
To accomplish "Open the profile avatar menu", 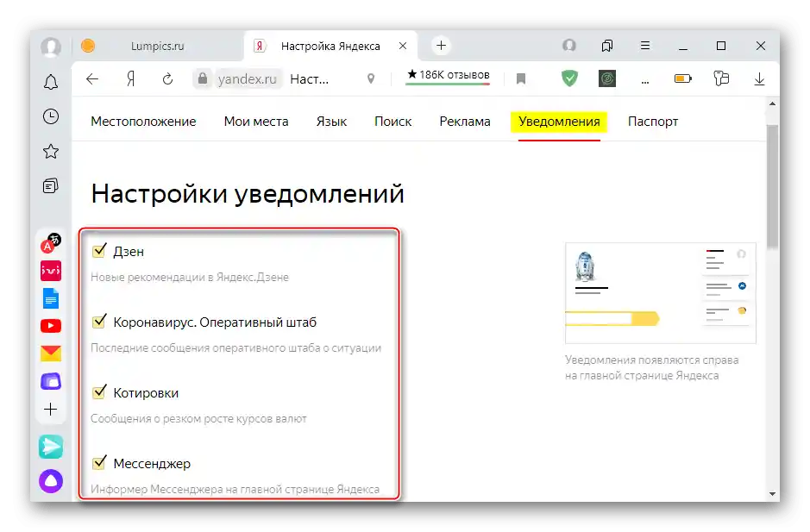I will (568, 45).
